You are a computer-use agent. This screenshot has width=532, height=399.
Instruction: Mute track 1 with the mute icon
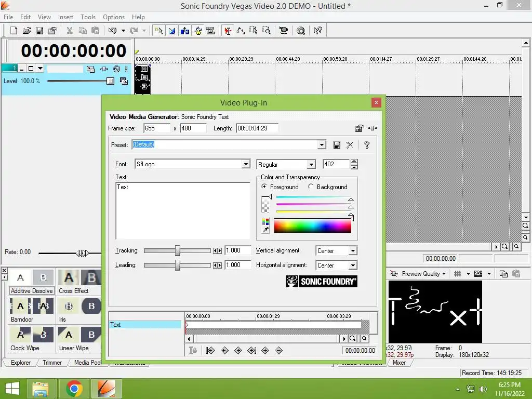coord(117,69)
